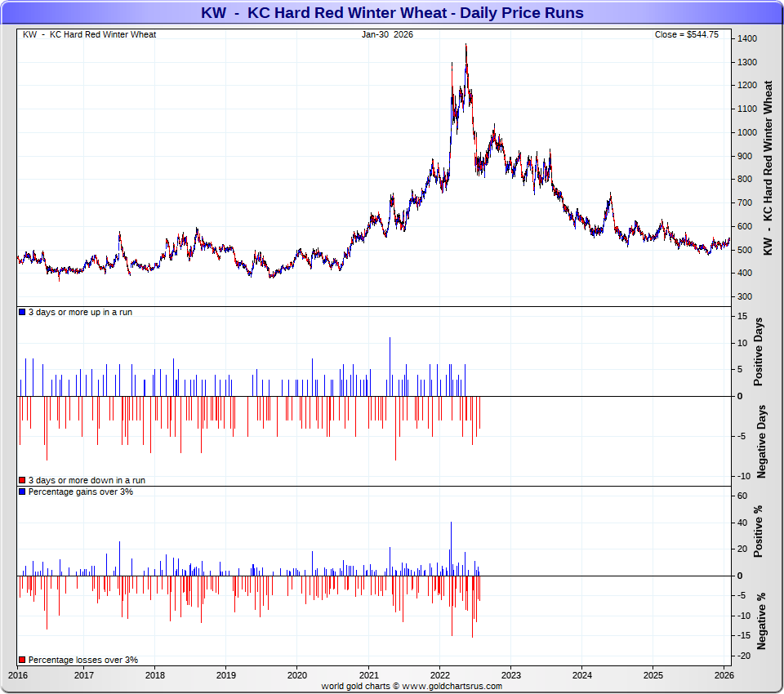Click the 1400 tick on the price axis

[x=746, y=39]
